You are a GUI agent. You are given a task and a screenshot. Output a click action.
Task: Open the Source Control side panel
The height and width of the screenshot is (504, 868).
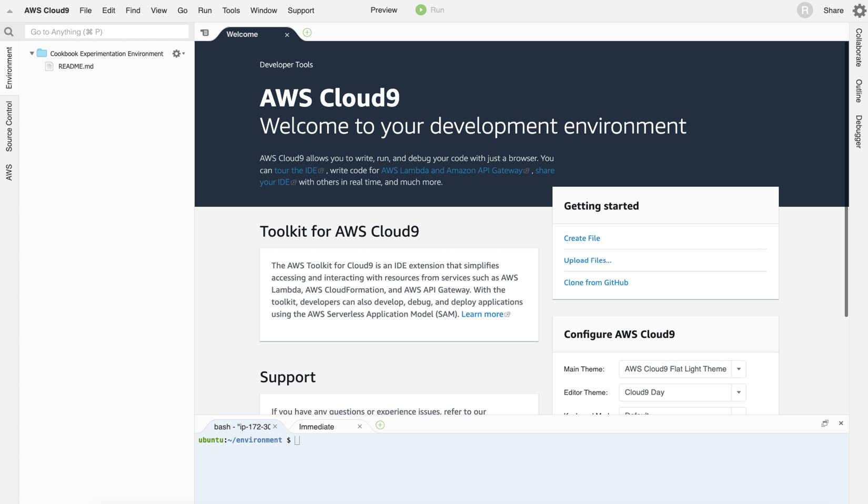point(9,126)
